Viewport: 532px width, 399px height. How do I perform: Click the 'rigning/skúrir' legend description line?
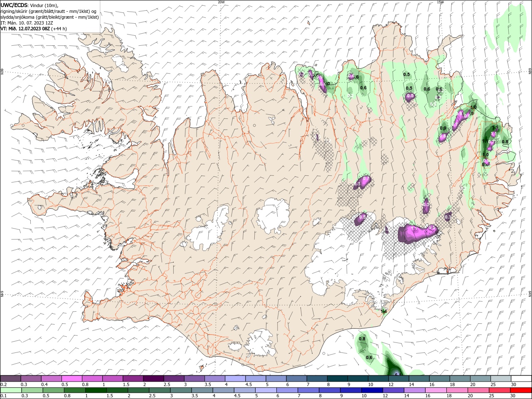(x=49, y=11)
